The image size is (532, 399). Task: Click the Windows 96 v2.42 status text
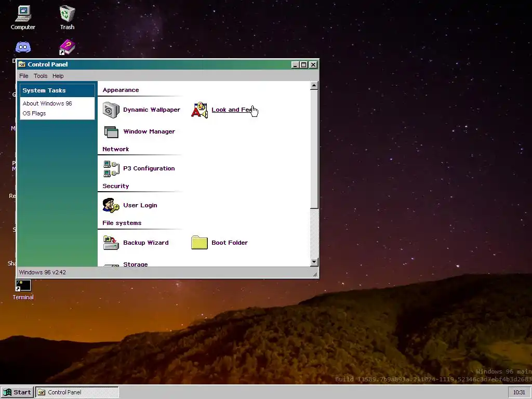point(43,272)
